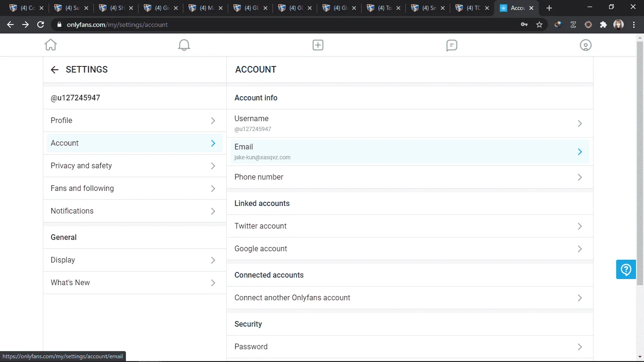Image resolution: width=644 pixels, height=362 pixels.
Task: Click the Account info heading
Action: [256, 98]
